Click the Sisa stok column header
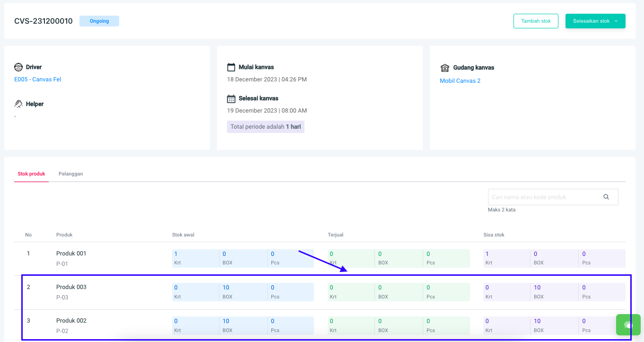Viewport: 644px width, 342px height. click(x=494, y=235)
